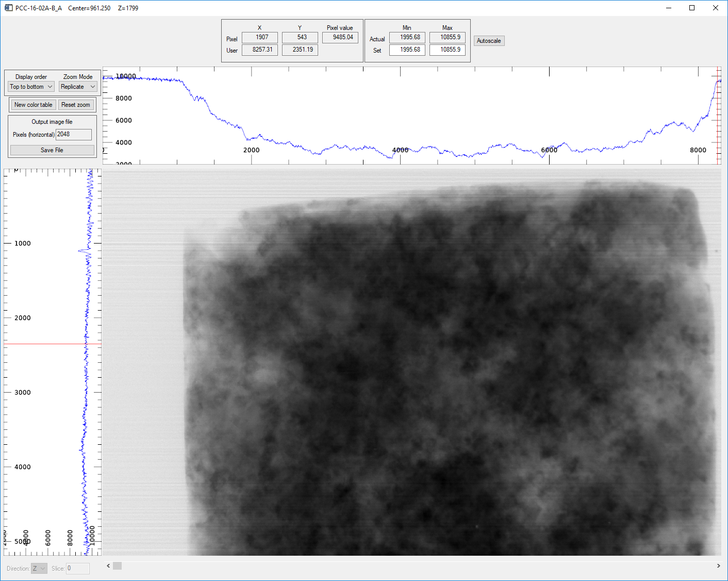Screen dimensions: 728x581
Task: Click the User X field 8257.31
Action: tap(260, 50)
